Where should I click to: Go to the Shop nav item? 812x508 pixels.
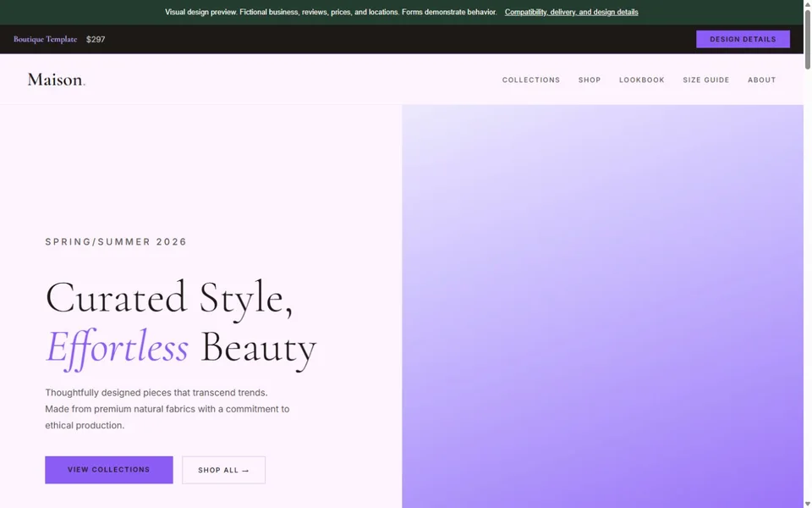click(590, 80)
